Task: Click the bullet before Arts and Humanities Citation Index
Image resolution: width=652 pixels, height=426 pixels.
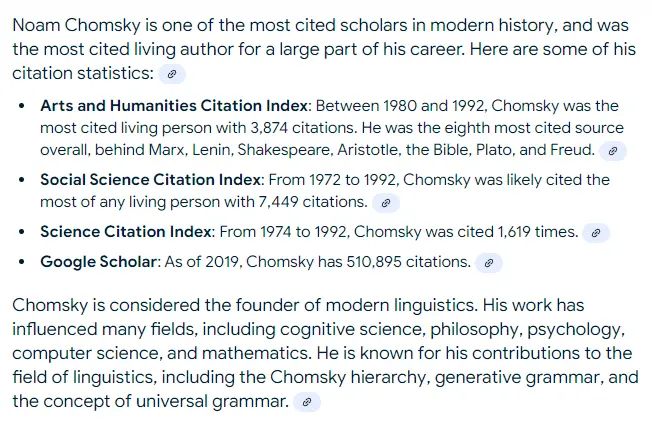Action: pyautogui.click(x=22, y=105)
